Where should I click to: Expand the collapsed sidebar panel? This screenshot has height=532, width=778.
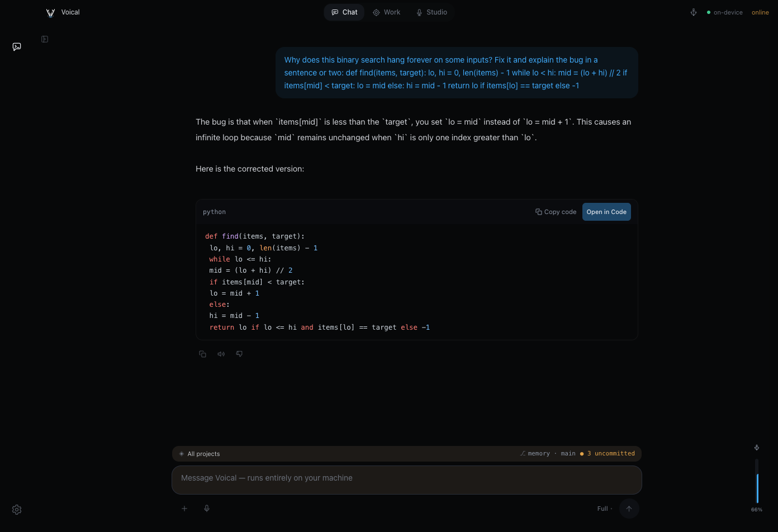point(45,39)
